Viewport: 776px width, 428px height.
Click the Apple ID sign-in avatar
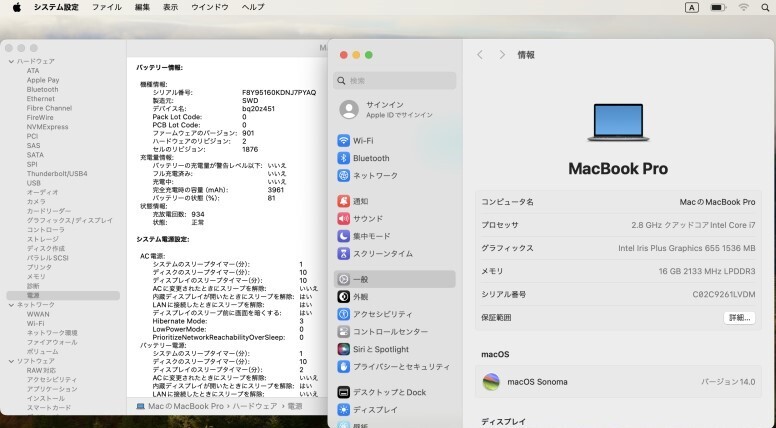click(349, 109)
